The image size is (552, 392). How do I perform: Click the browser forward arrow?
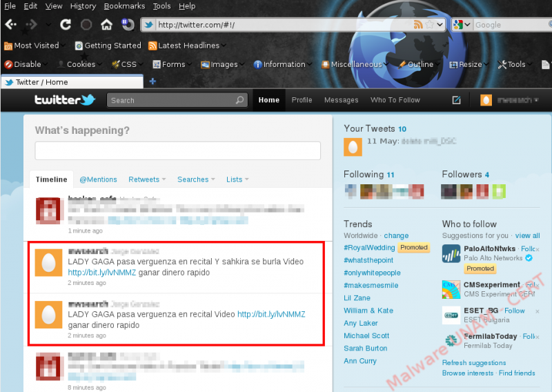click(31, 24)
